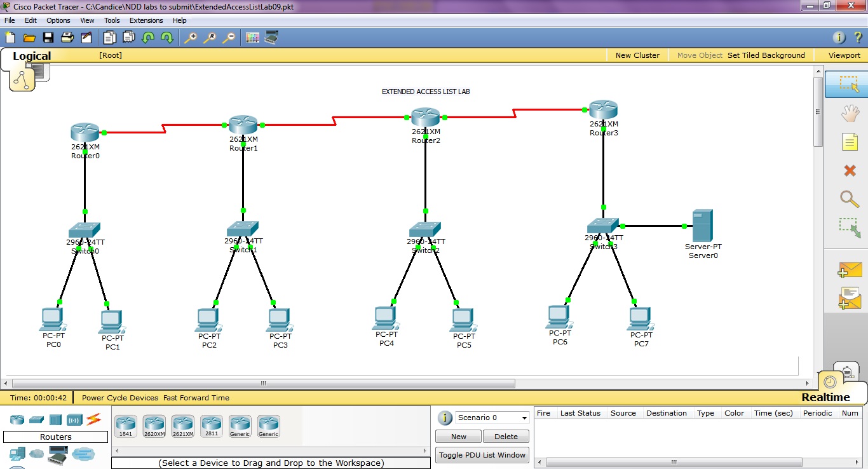Select the 2811 router model
868x469 pixels.
(x=211, y=425)
